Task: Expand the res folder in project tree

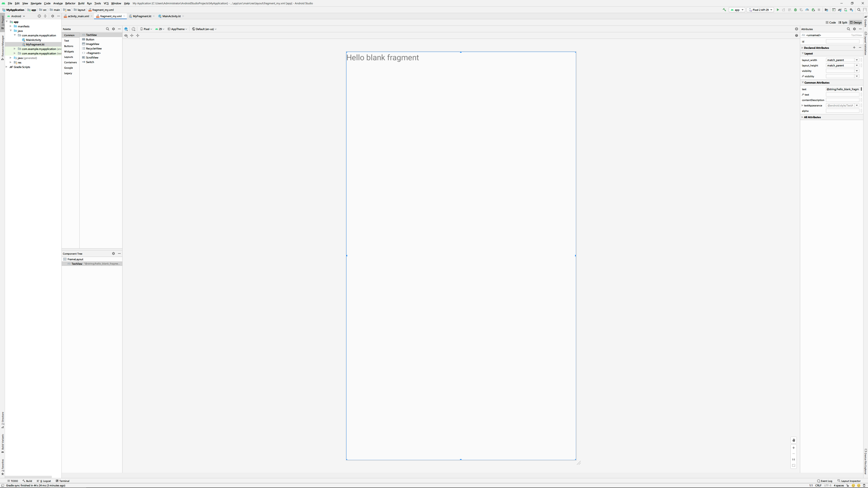Action: [x=11, y=62]
